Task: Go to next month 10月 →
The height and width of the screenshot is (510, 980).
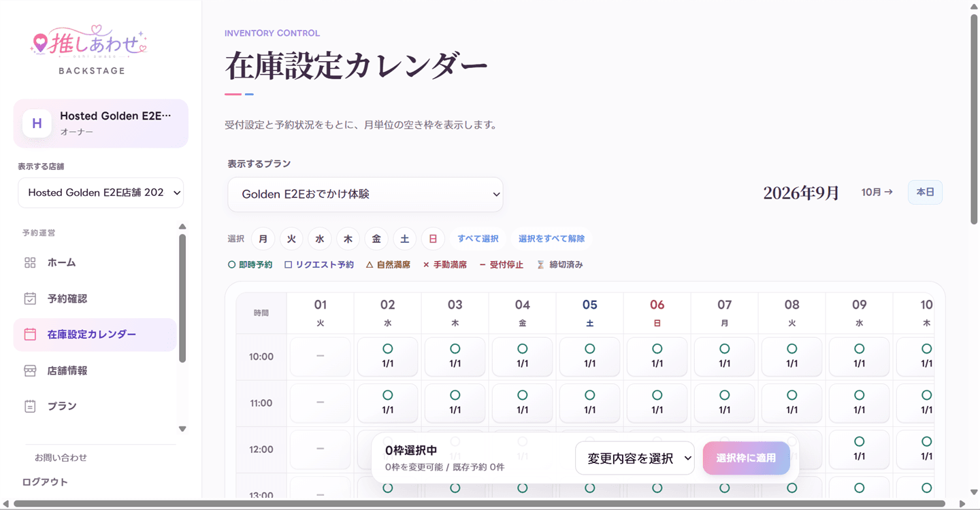Action: pyautogui.click(x=877, y=192)
